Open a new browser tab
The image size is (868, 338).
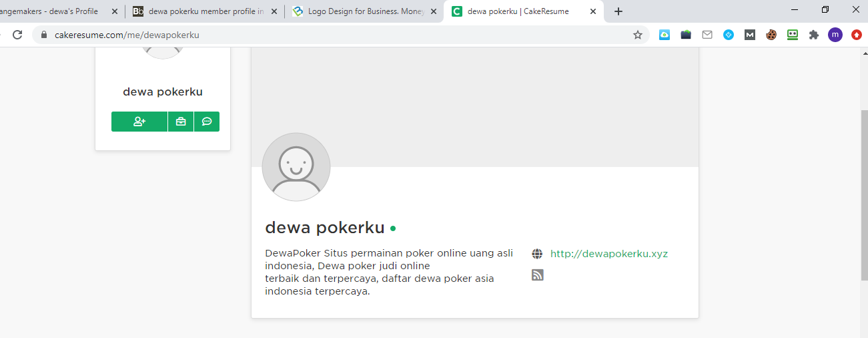pos(618,11)
